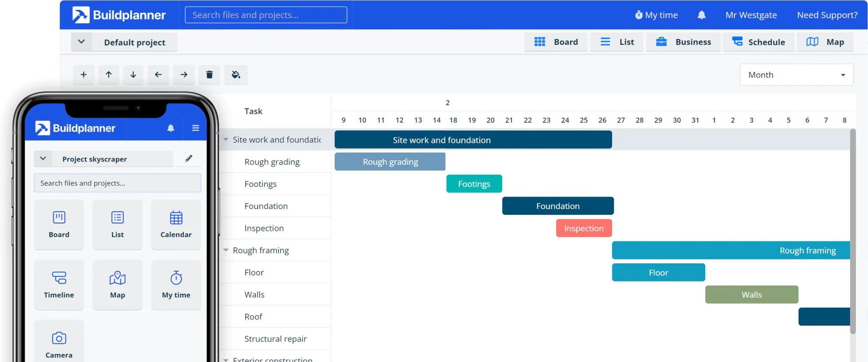
Task: Select Floor Gantt bar
Action: 659,272
